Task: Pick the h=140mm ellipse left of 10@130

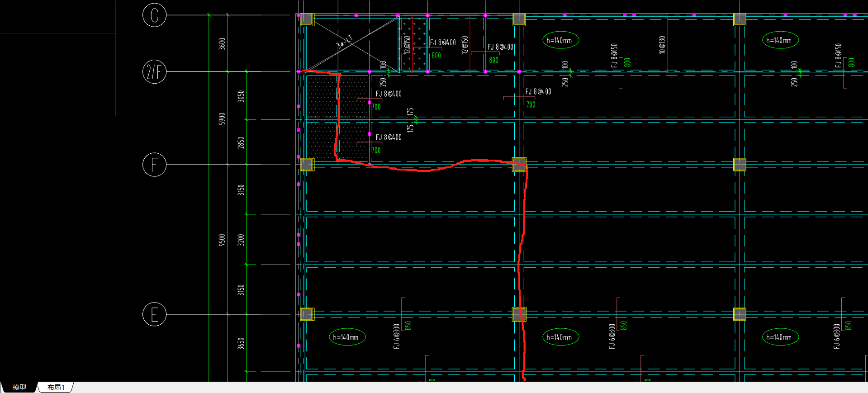Action: pos(560,40)
